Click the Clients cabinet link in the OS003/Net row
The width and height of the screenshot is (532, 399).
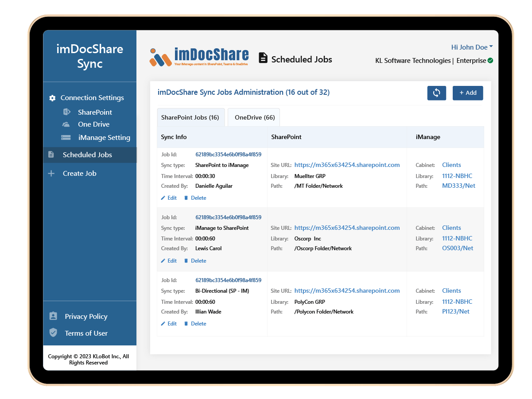pos(451,228)
